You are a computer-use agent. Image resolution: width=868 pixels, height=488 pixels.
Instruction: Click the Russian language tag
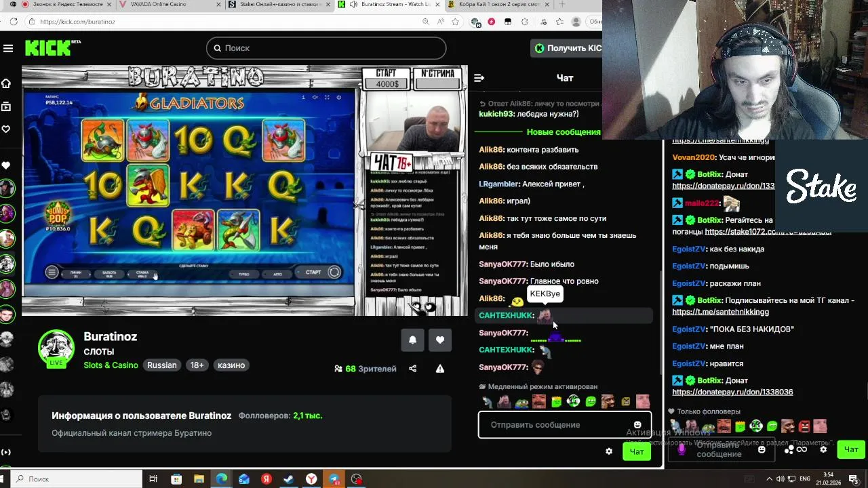(162, 365)
